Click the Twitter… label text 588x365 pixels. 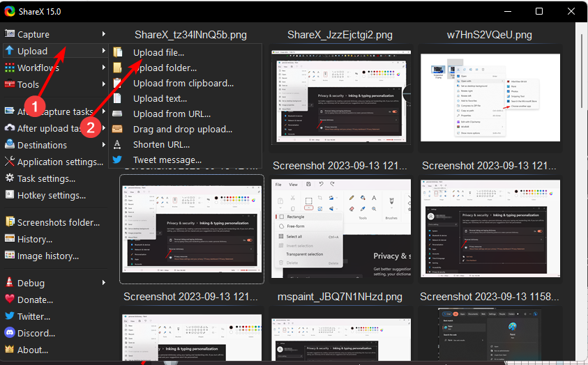click(x=34, y=317)
